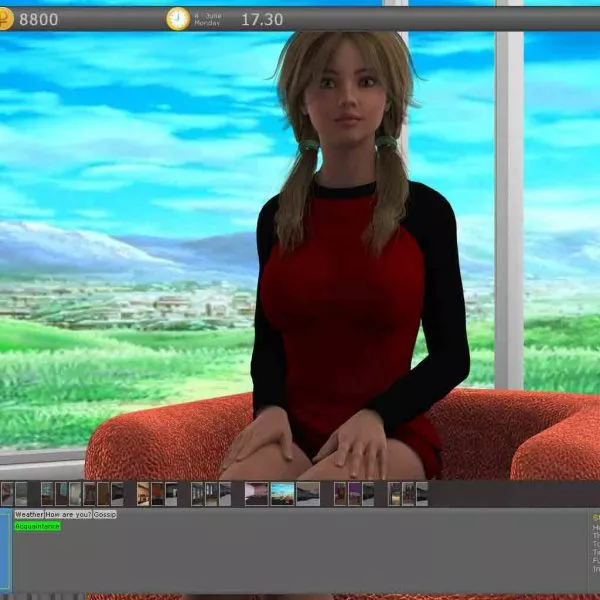Open the thumbnail left of the purple one

tap(340, 493)
